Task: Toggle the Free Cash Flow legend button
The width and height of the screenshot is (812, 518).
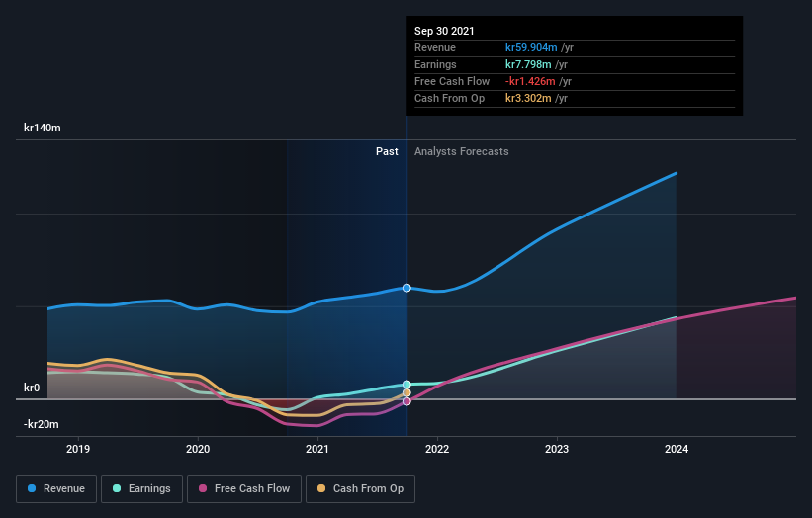Action: click(x=244, y=489)
